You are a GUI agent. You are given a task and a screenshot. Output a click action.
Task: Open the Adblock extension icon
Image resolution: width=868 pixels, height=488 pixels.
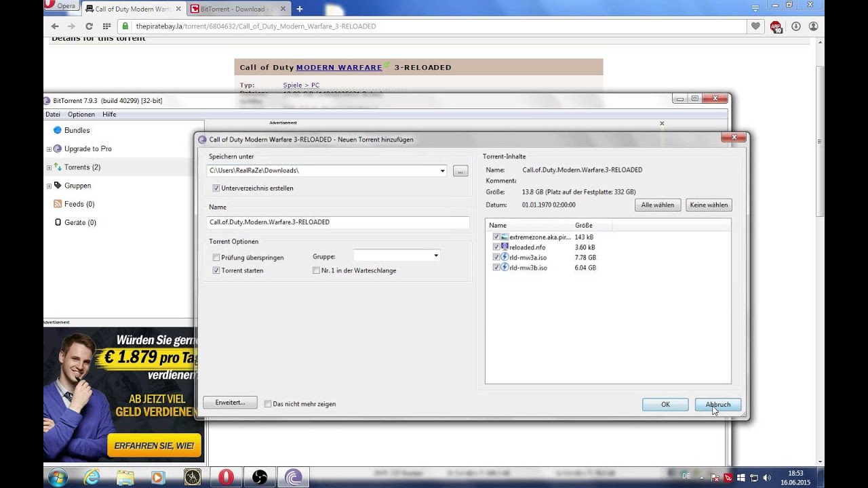click(776, 26)
